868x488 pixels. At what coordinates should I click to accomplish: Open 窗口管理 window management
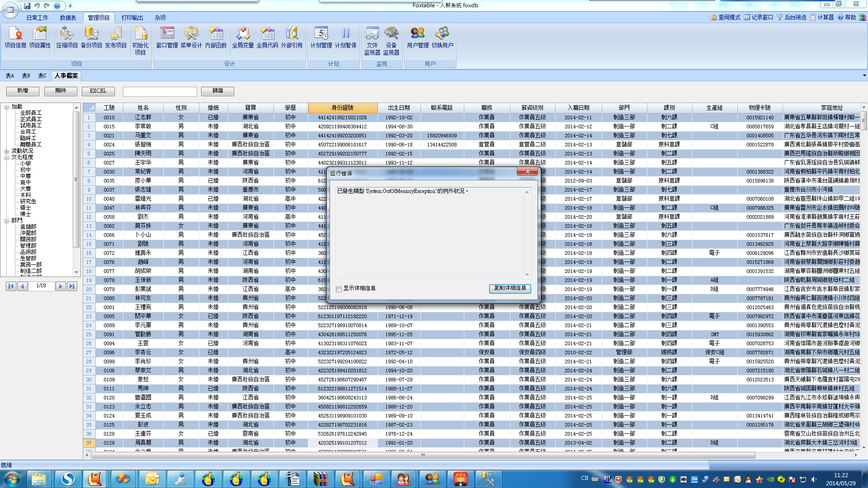click(167, 37)
